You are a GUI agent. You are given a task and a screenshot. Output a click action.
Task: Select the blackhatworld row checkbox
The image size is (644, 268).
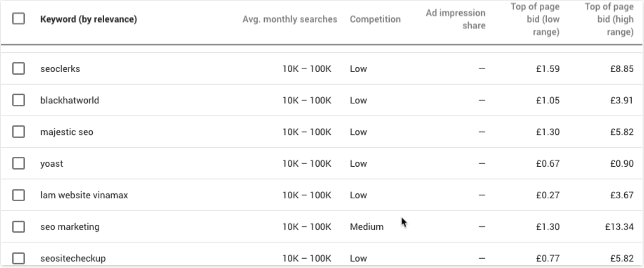click(x=18, y=100)
